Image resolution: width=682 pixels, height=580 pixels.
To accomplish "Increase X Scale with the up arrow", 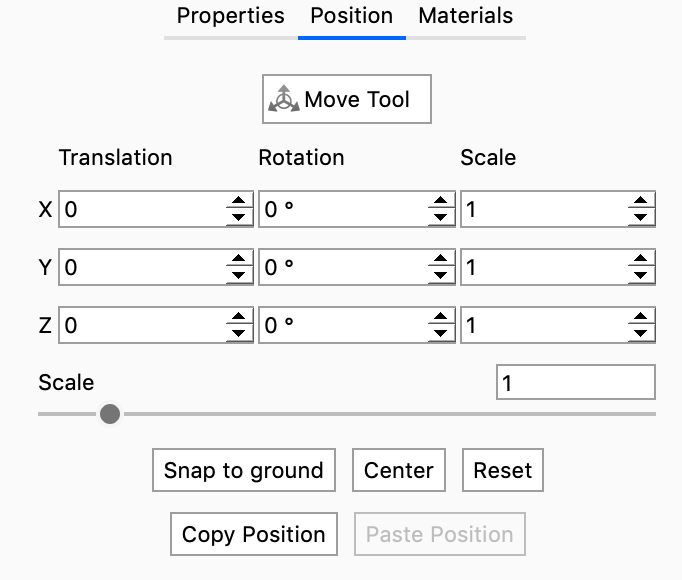I will click(x=641, y=203).
